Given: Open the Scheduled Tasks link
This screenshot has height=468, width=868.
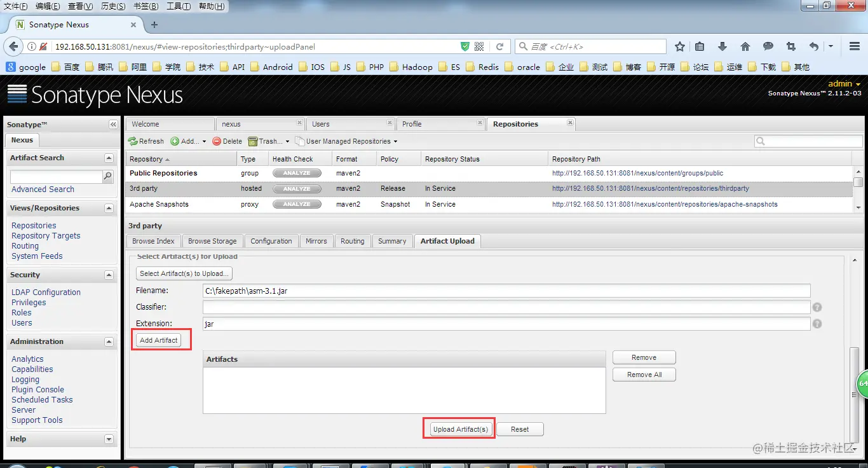Looking at the screenshot, I should pyautogui.click(x=42, y=400).
